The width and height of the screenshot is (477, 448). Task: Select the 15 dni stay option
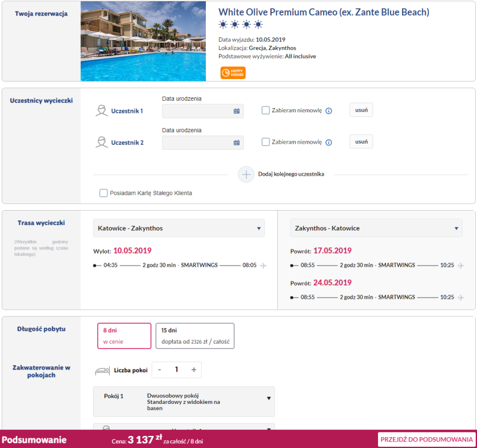tap(194, 336)
